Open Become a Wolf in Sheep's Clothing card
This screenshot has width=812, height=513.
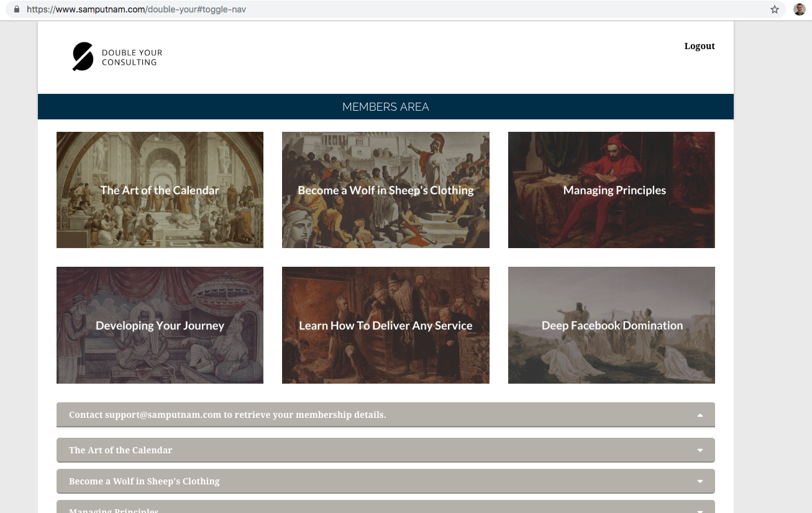click(386, 190)
